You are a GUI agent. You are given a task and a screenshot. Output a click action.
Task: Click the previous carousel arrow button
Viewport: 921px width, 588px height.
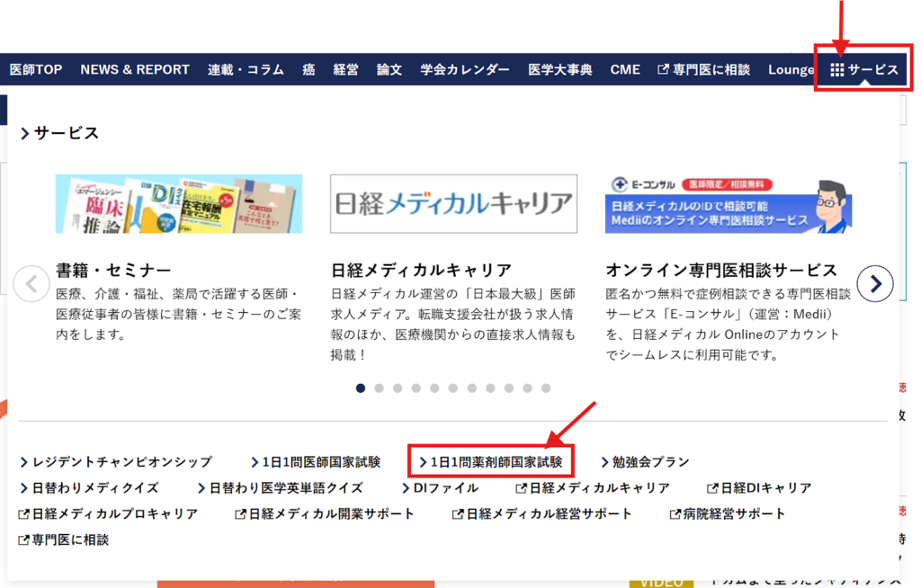[31, 285]
